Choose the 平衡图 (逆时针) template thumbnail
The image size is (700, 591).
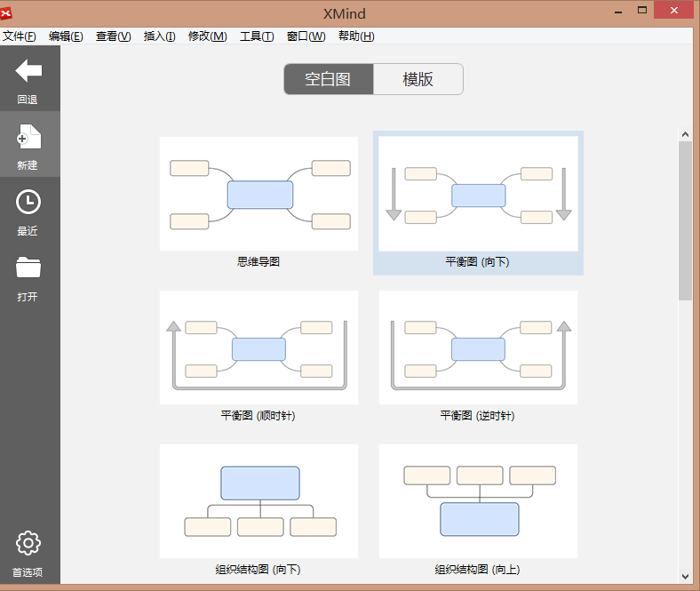478,347
